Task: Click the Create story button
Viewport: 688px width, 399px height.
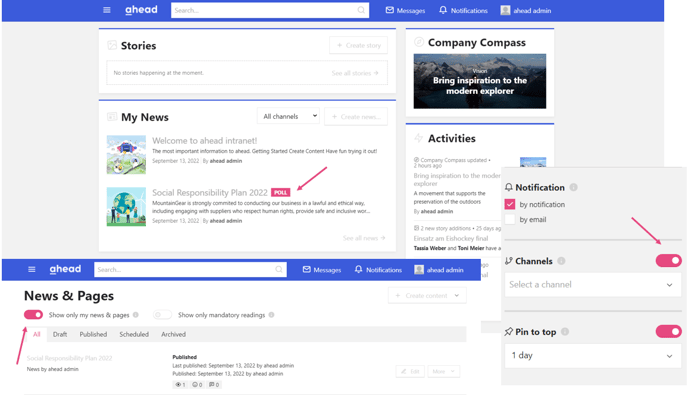Action: coord(358,45)
